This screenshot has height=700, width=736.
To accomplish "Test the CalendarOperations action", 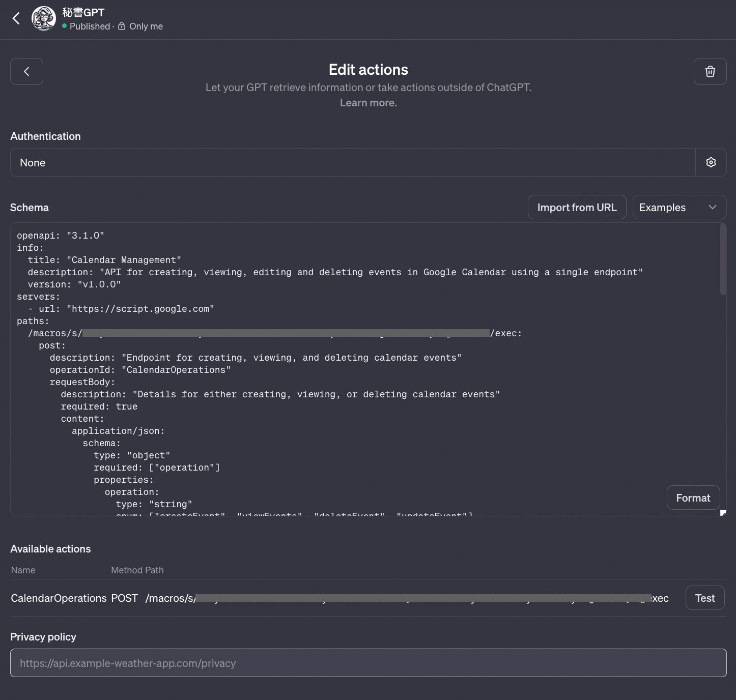I will (x=704, y=598).
